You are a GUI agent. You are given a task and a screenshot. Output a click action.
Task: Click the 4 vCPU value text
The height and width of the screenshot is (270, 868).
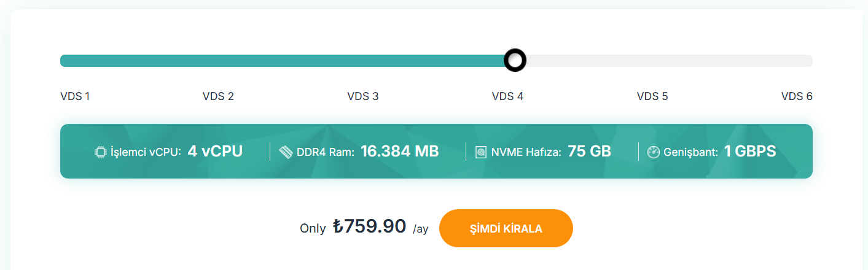point(215,152)
